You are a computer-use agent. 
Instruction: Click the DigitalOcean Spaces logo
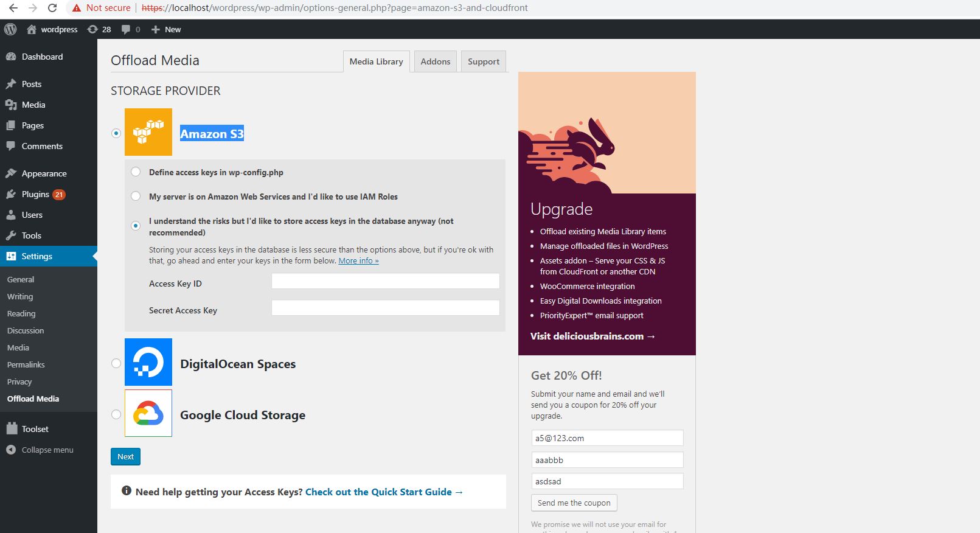coord(148,362)
